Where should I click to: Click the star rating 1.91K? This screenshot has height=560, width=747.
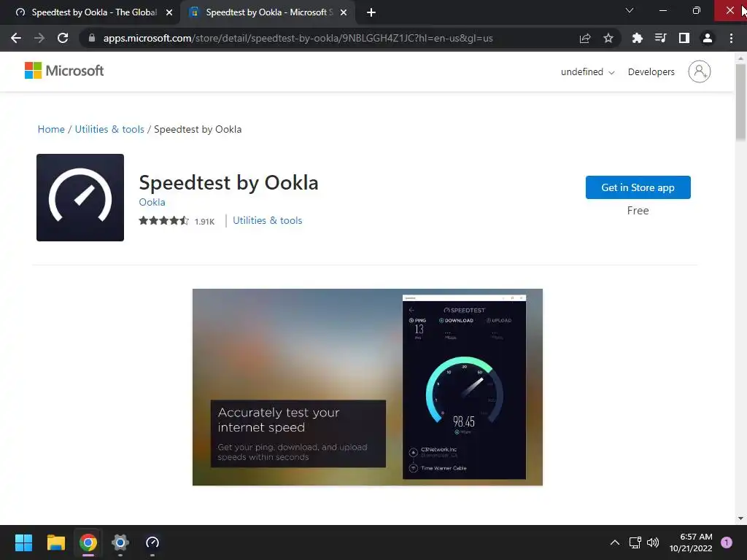coord(177,221)
